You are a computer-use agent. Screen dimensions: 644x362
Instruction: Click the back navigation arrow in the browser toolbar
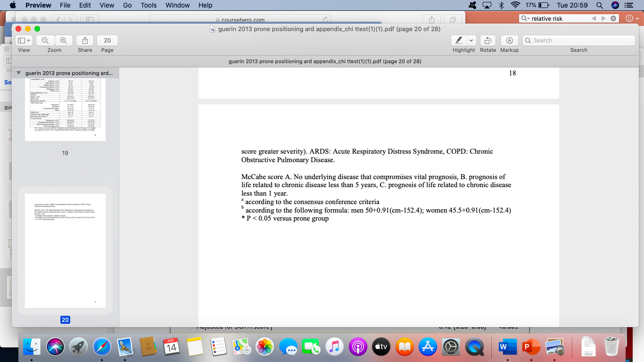[x=58, y=19]
